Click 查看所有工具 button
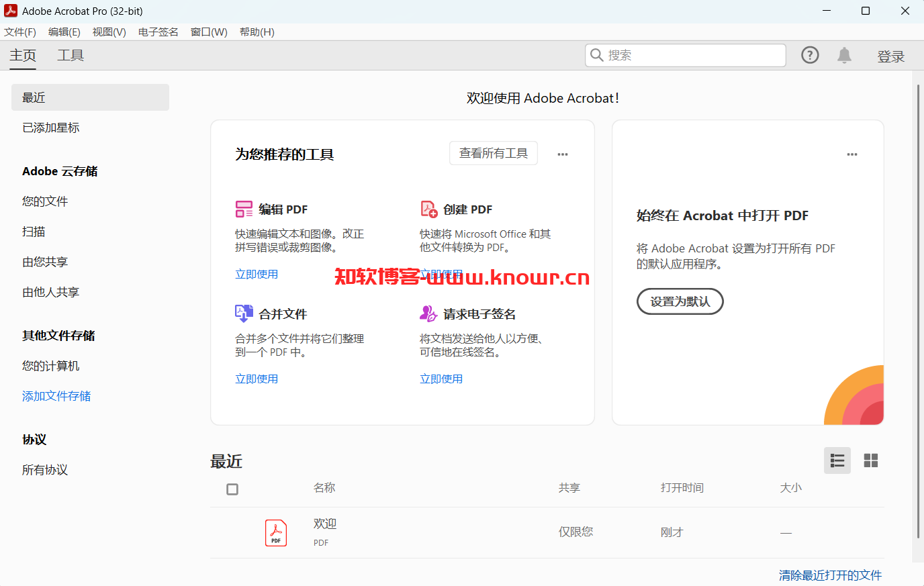Viewport: 924px width, 586px height. coord(494,154)
